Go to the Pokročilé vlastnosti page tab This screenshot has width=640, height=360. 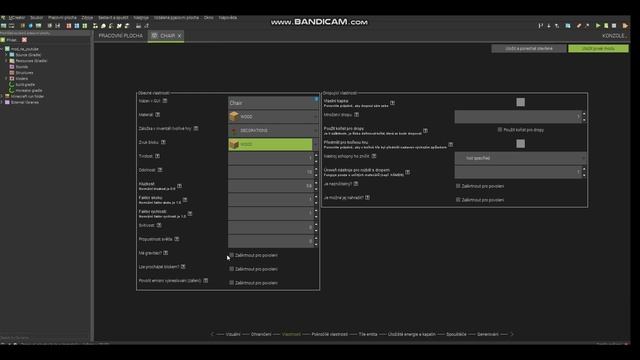tap(329, 334)
